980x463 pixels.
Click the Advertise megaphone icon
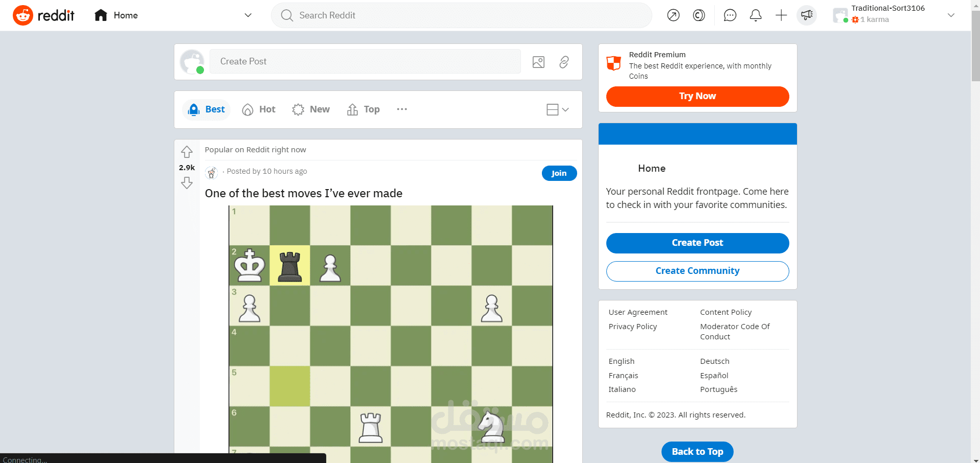point(807,15)
